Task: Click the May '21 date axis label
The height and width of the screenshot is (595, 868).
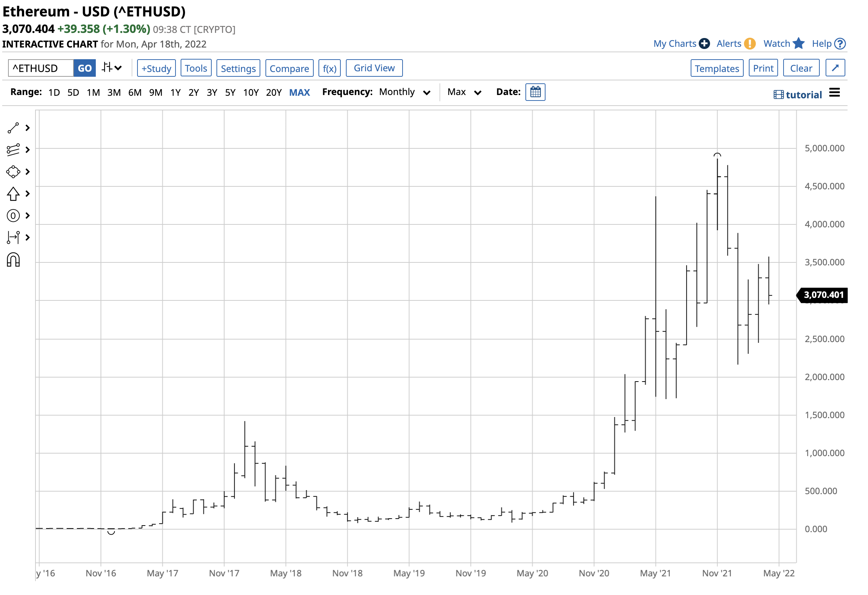Action: tap(656, 573)
